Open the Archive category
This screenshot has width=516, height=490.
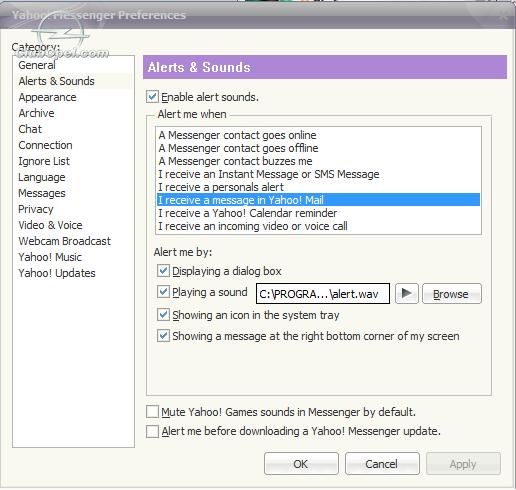(x=36, y=113)
